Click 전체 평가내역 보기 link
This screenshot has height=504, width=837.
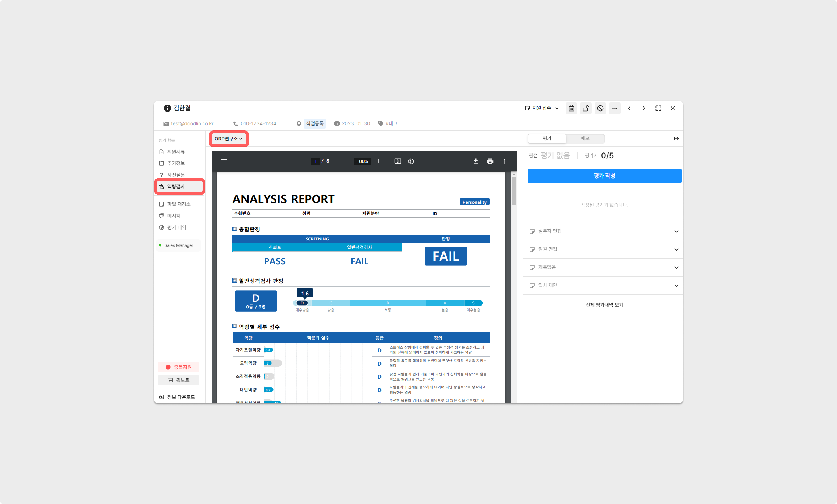pos(604,305)
